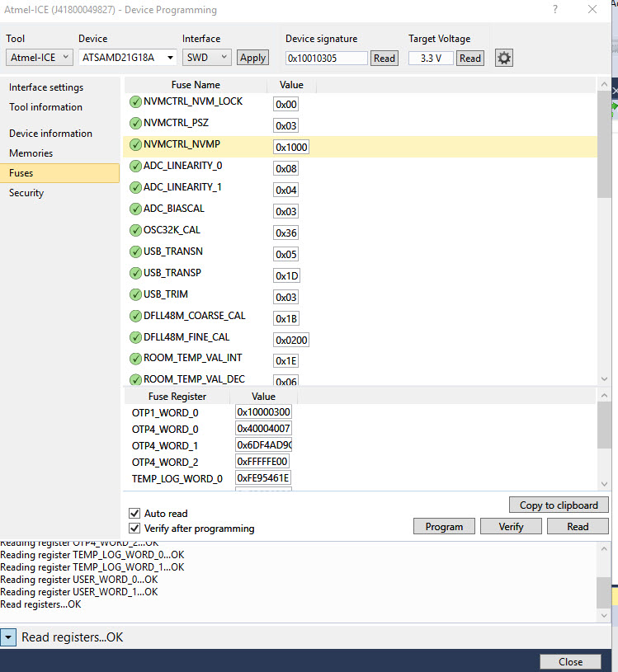Expand the status log dropdown arrow
This screenshot has width=618, height=672.
pos(8,637)
